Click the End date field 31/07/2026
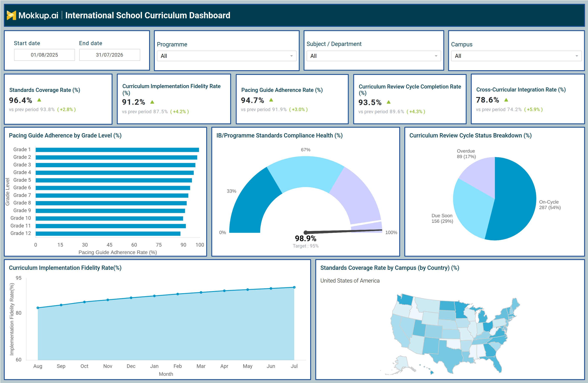The width and height of the screenshot is (588, 383). (x=110, y=55)
